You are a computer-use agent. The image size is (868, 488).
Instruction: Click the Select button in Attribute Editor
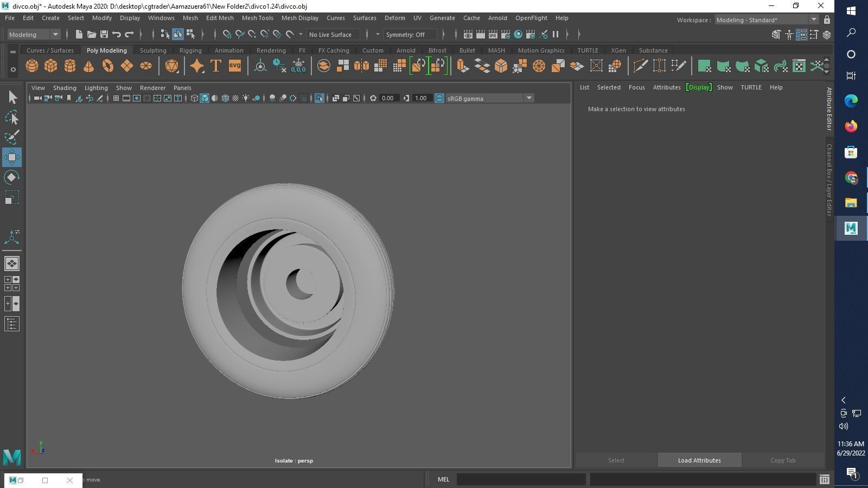616,460
